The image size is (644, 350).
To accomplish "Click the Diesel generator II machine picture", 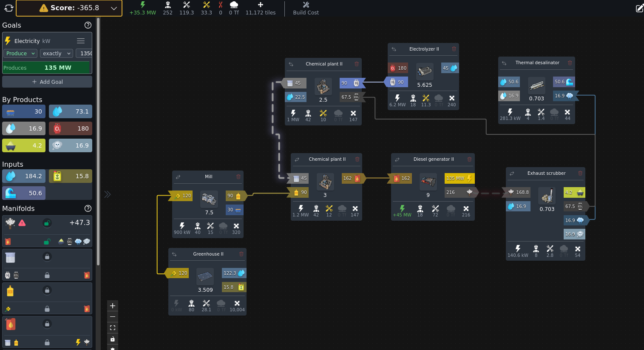I will click(x=428, y=182).
